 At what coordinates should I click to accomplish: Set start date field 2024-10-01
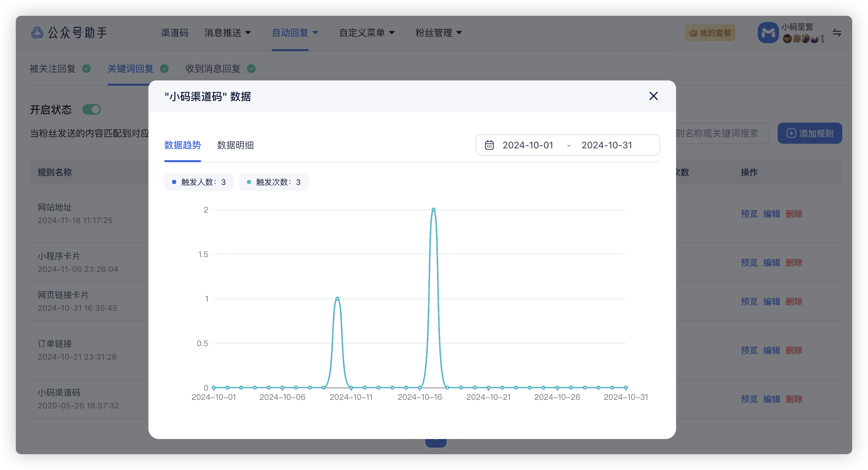coord(528,145)
